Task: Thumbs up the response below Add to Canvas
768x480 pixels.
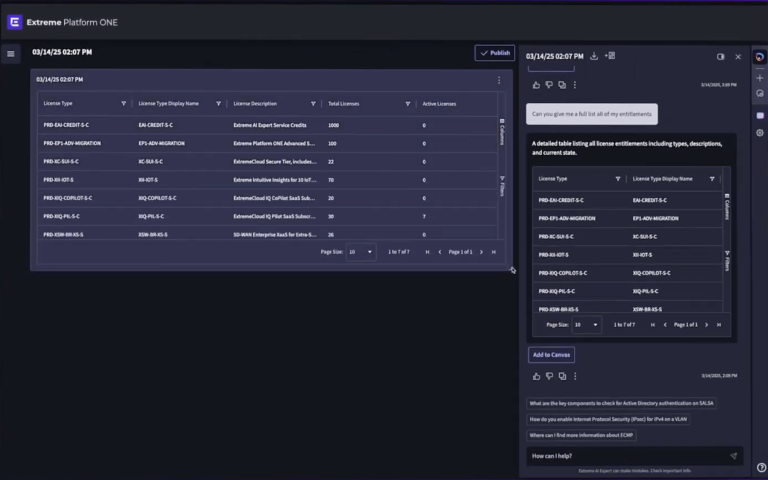Action: tap(536, 376)
